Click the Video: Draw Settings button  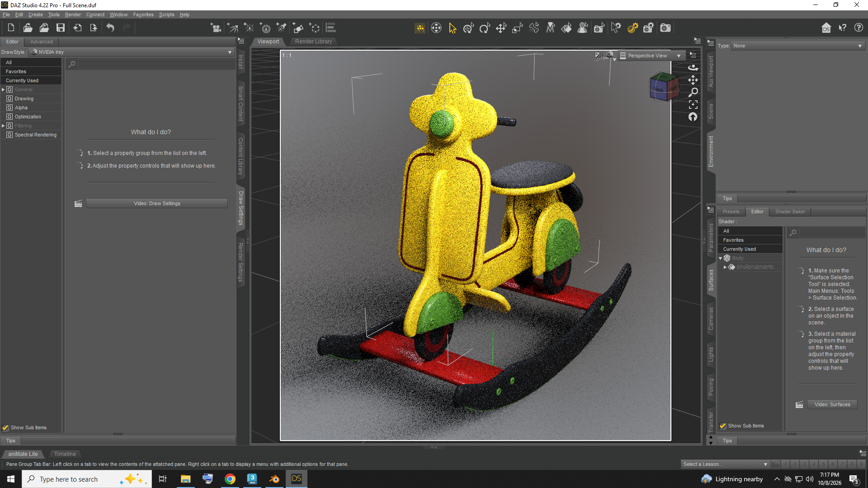click(157, 203)
